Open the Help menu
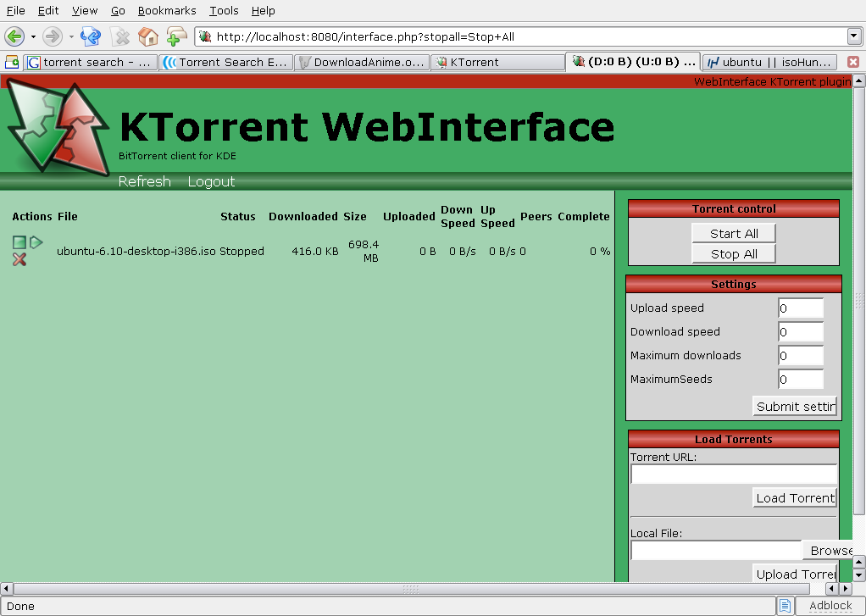866x616 pixels. click(x=263, y=10)
